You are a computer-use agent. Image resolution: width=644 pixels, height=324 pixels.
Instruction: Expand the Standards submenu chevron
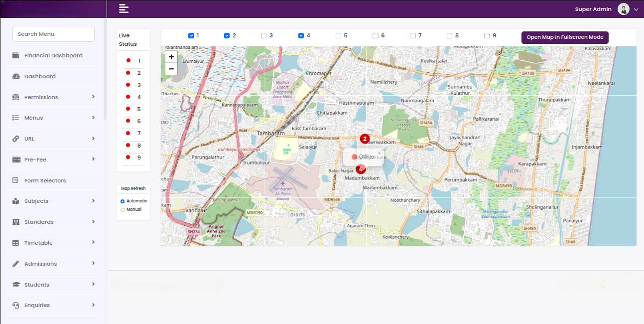93,221
